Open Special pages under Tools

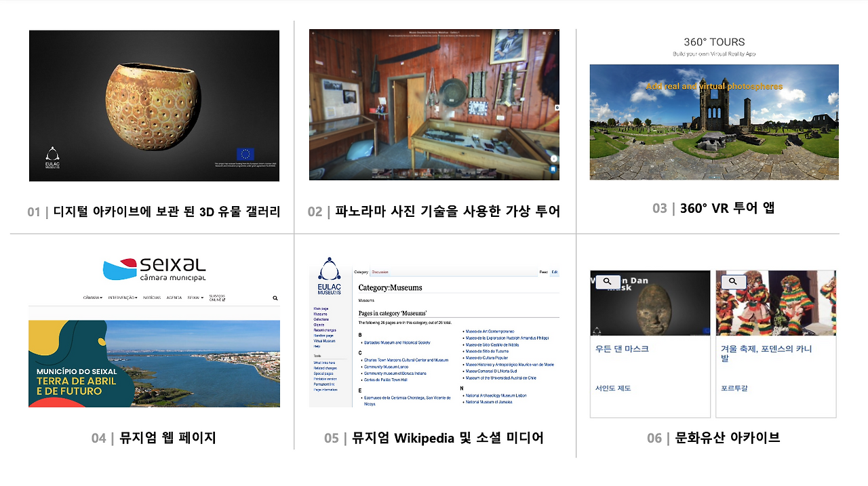point(323,373)
